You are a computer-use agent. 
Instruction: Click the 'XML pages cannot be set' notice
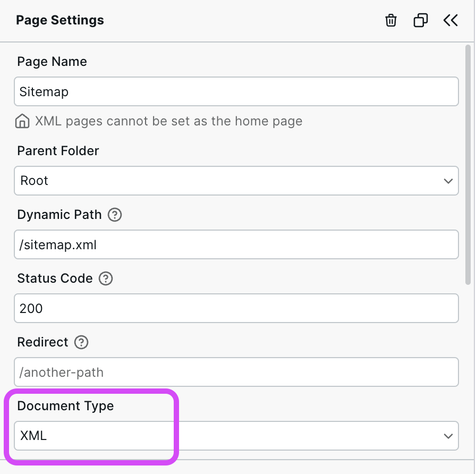[168, 121]
